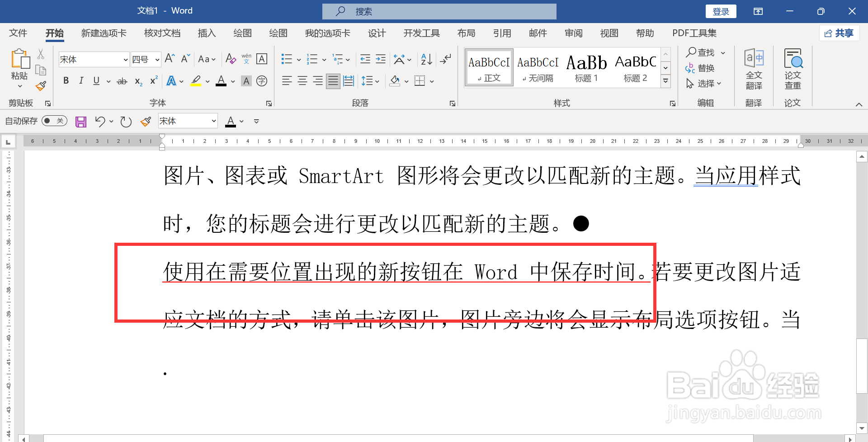This screenshot has height=442, width=868.
Task: Apply yellow text highlight color
Action: click(196, 81)
